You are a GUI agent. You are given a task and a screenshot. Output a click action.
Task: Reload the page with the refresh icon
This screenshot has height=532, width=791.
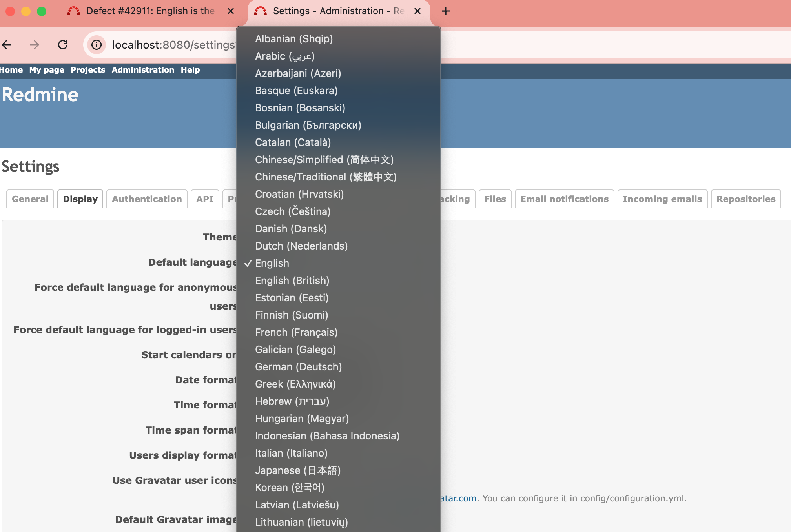(x=63, y=45)
